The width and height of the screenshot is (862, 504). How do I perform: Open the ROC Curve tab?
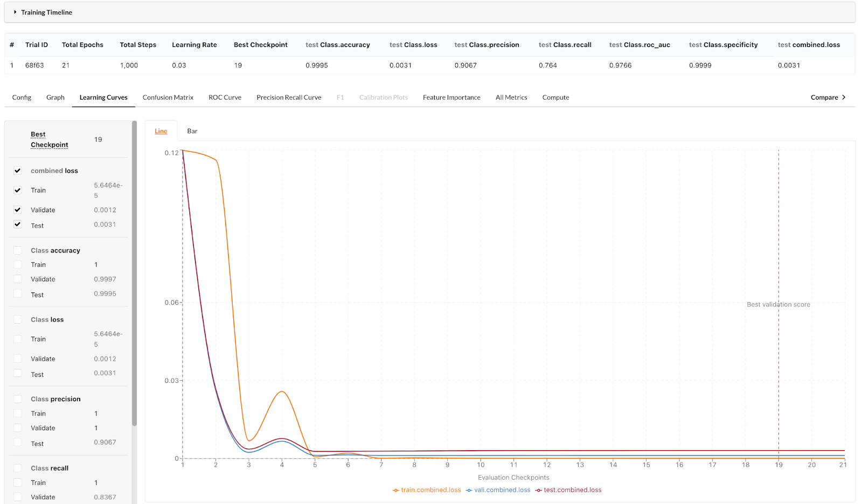click(225, 97)
